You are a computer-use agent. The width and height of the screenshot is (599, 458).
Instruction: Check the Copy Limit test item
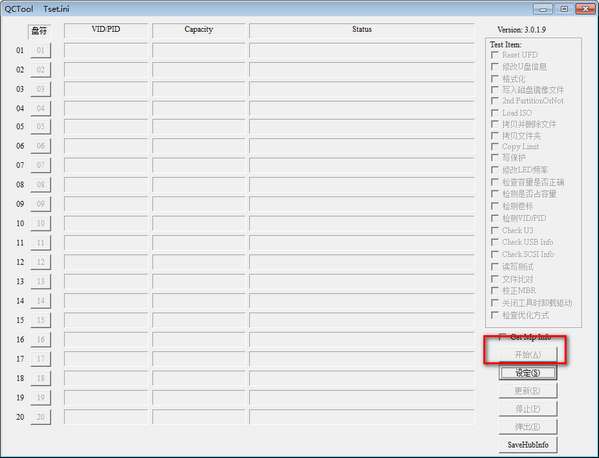click(x=495, y=146)
